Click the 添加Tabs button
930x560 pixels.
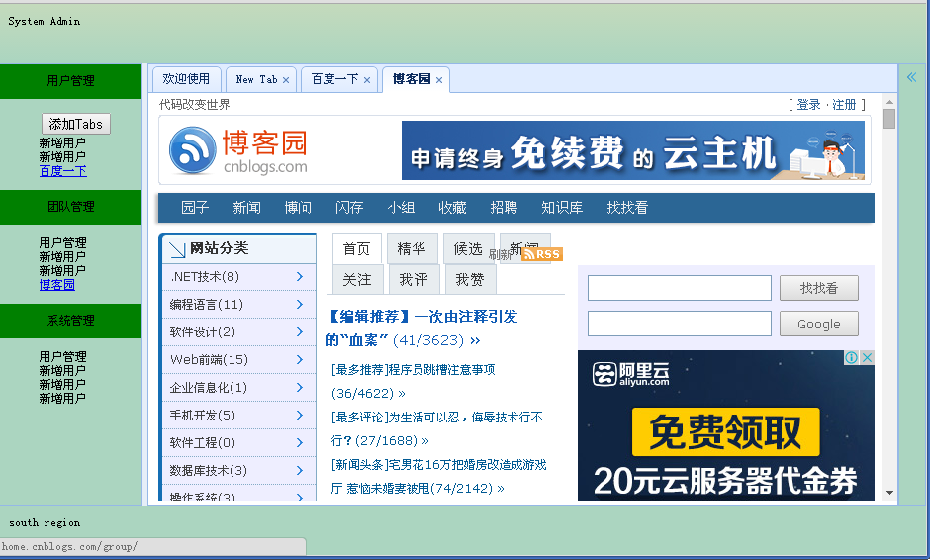coord(76,124)
